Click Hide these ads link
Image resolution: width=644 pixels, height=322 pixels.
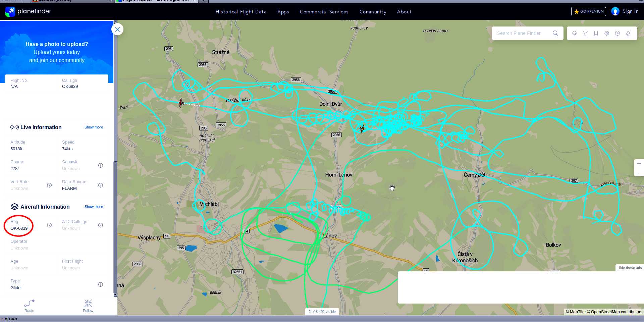coord(629,268)
